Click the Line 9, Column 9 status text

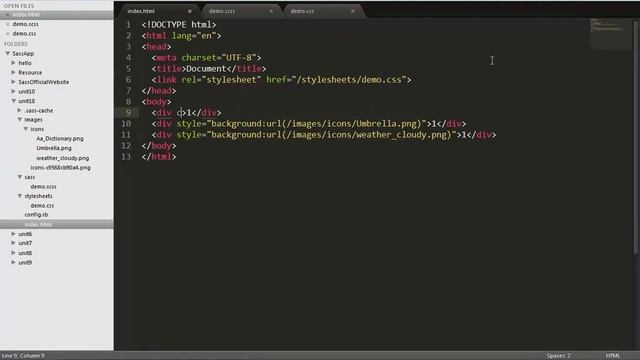(23, 356)
